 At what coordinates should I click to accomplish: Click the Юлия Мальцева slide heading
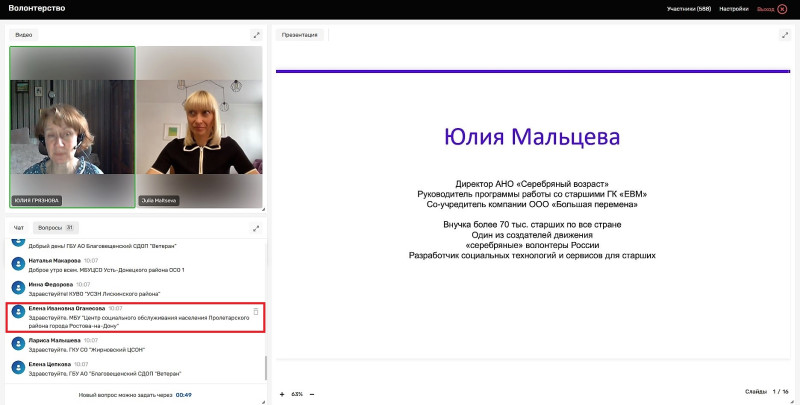click(x=532, y=137)
